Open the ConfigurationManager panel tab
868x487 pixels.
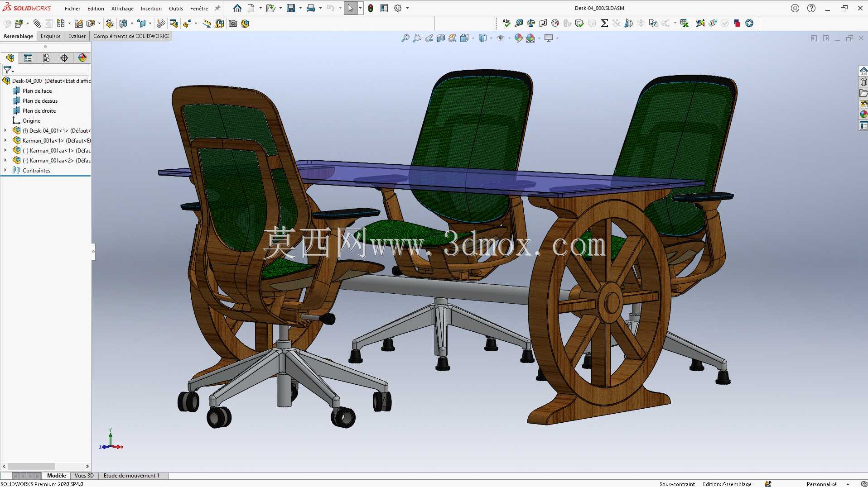pyautogui.click(x=46, y=58)
